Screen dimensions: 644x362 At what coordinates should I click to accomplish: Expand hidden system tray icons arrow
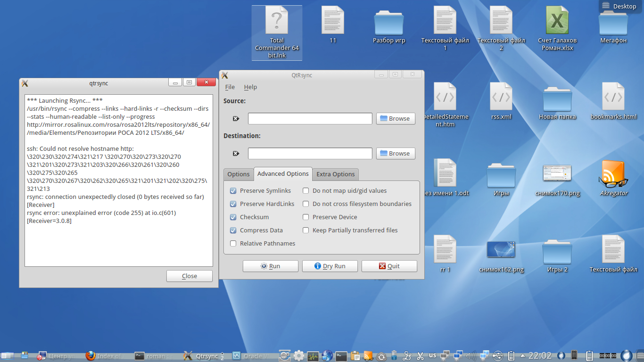pos(523,356)
